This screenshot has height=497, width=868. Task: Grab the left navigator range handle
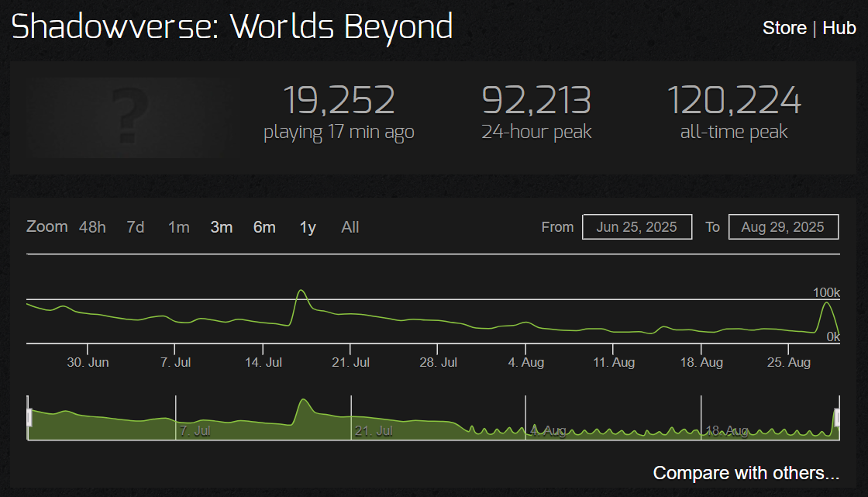click(29, 418)
